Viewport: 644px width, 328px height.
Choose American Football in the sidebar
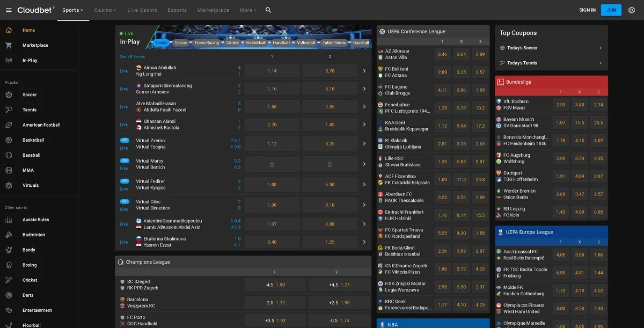click(41, 125)
